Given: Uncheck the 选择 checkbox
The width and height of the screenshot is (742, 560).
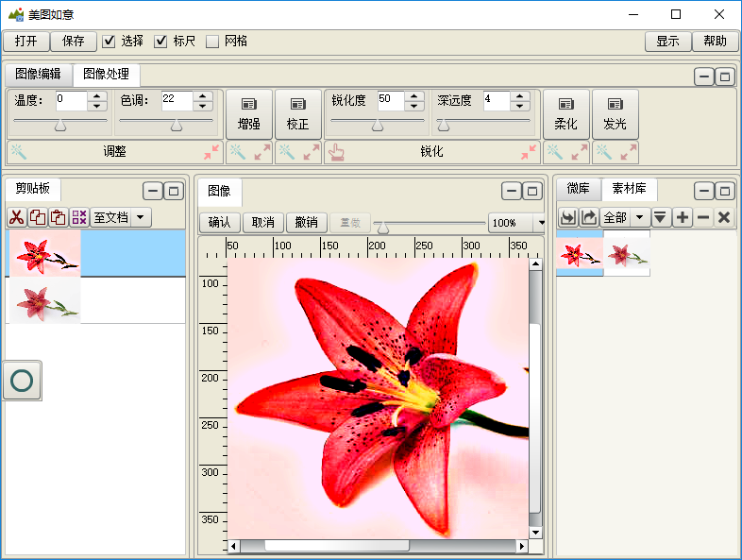Looking at the screenshot, I should click(109, 42).
